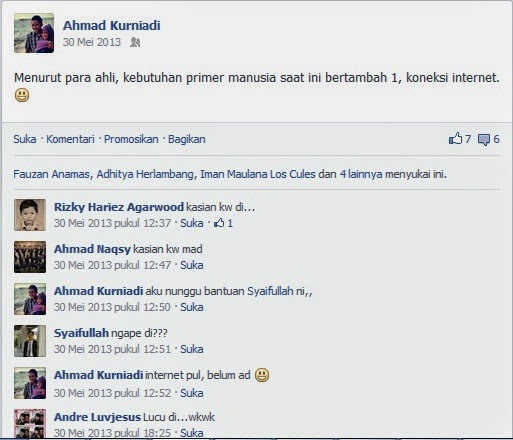The height and width of the screenshot is (440, 513).
Task: Open Ahmad Naqsy's profile thumbnail
Action: (30, 257)
